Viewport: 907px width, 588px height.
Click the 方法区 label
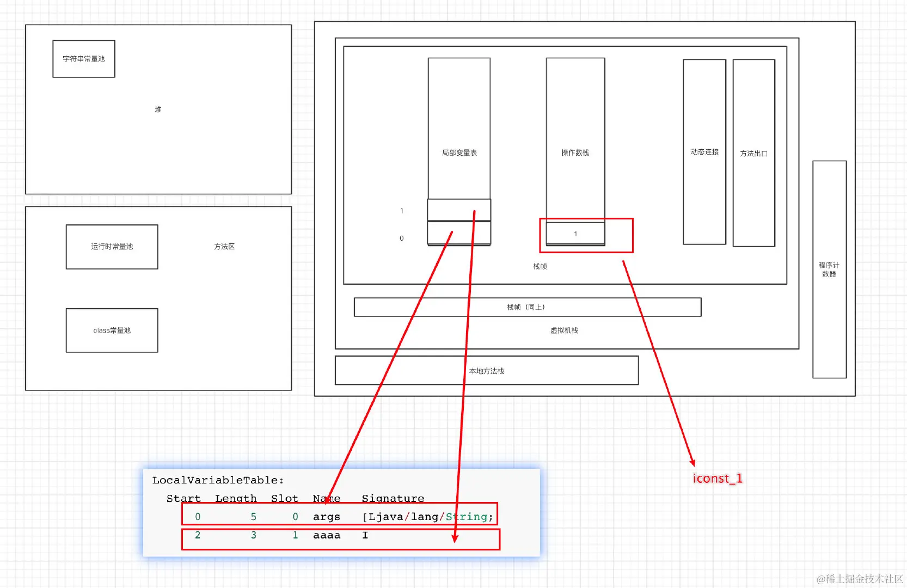[x=224, y=247]
